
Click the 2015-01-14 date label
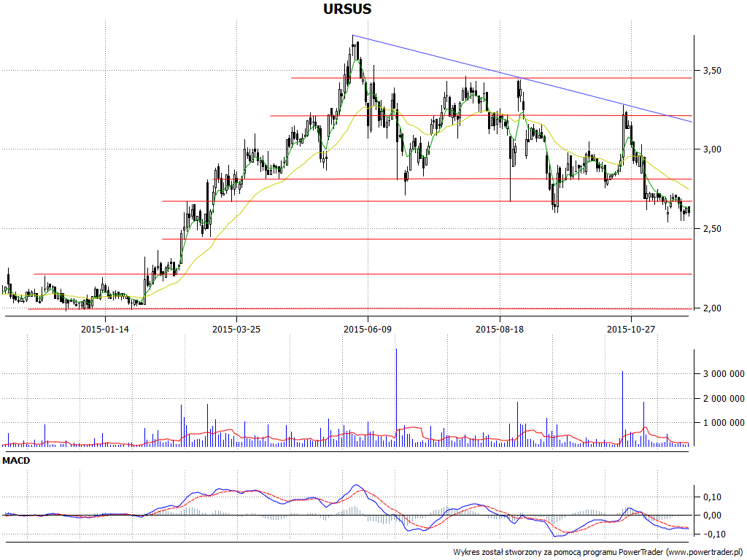tap(105, 329)
